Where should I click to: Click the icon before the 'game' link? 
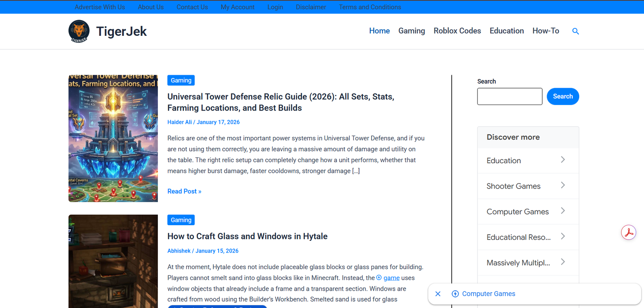[379, 277]
